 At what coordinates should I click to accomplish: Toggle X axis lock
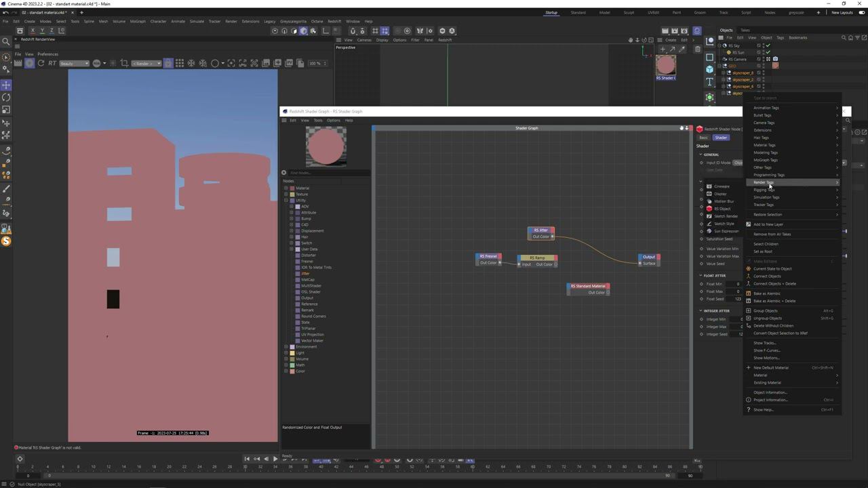coord(33,30)
